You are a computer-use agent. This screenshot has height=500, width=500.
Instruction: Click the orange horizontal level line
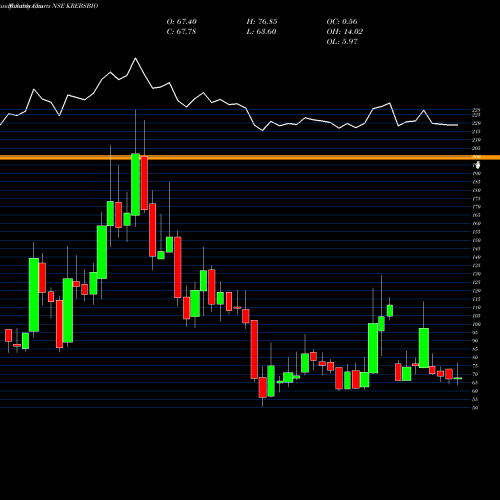pyautogui.click(x=250, y=157)
